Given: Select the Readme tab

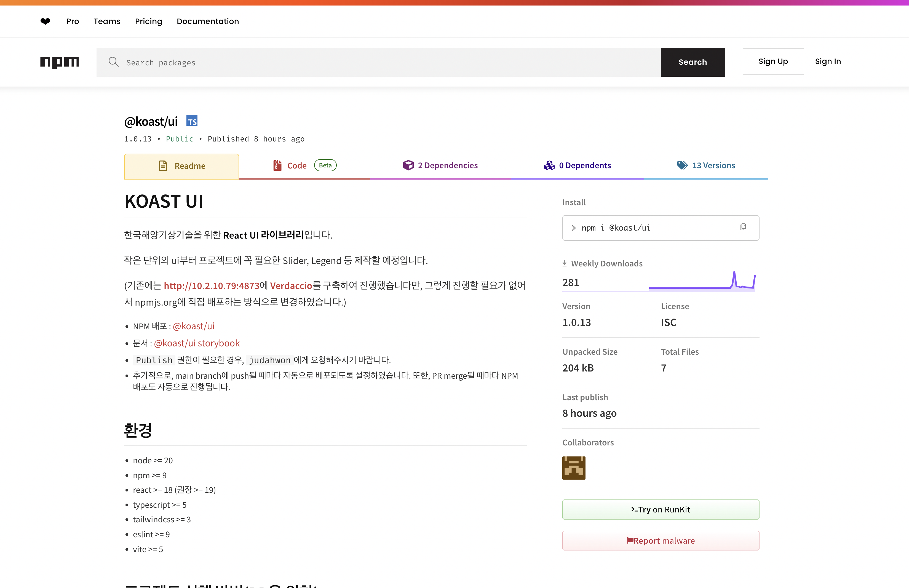Looking at the screenshot, I should click(x=182, y=166).
